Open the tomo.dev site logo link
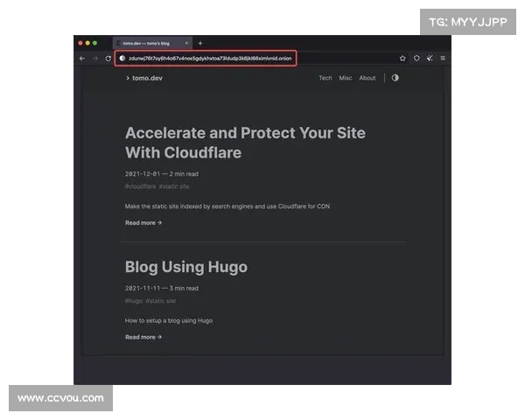 144,78
